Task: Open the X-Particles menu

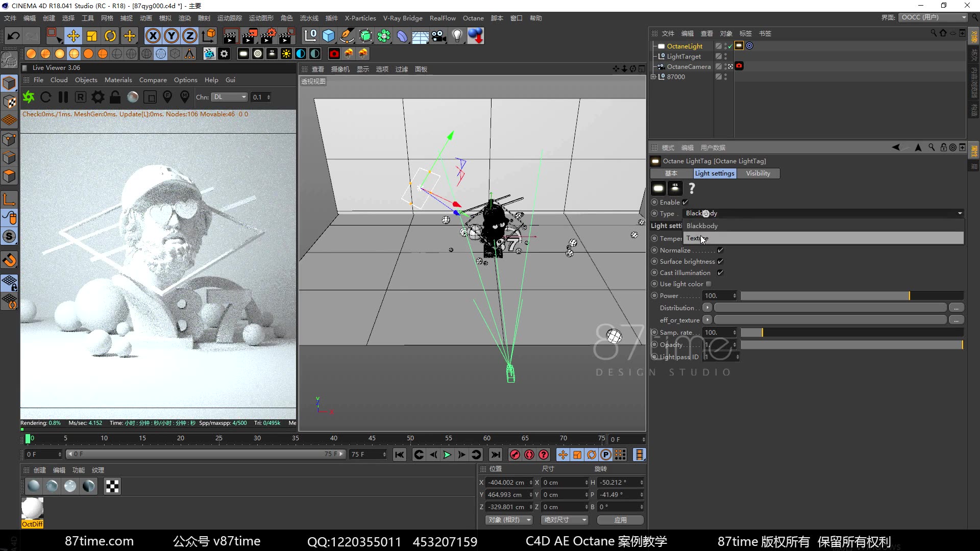Action: (360, 18)
